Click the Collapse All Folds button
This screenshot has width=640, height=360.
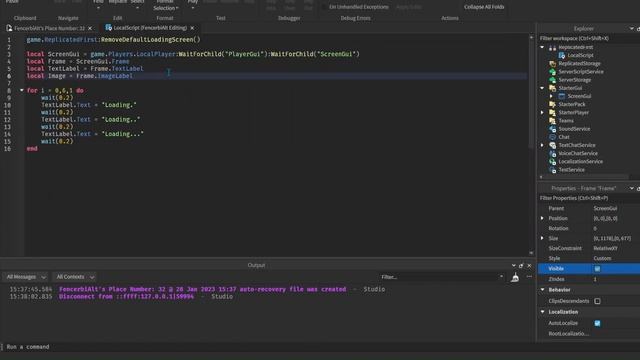click(484, 7)
